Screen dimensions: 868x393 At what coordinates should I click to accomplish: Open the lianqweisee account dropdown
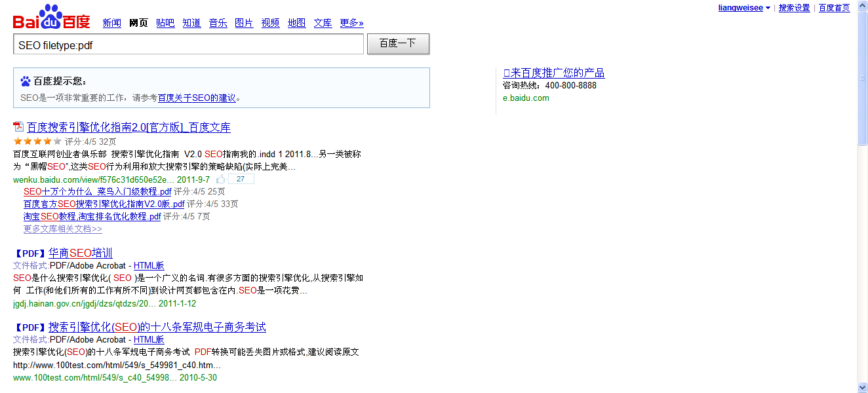pyautogui.click(x=768, y=8)
